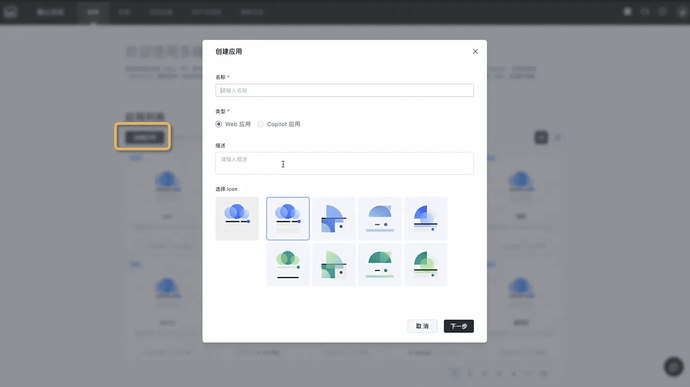Image resolution: width=690 pixels, height=387 pixels.
Task: Choose the blue quarter-circle and square icon
Action: tap(334, 218)
